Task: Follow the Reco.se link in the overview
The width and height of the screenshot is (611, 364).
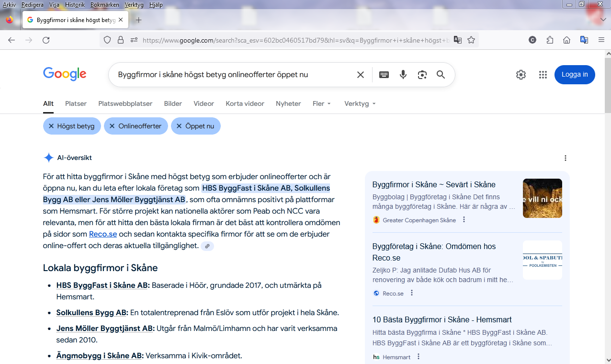Action: (x=103, y=234)
